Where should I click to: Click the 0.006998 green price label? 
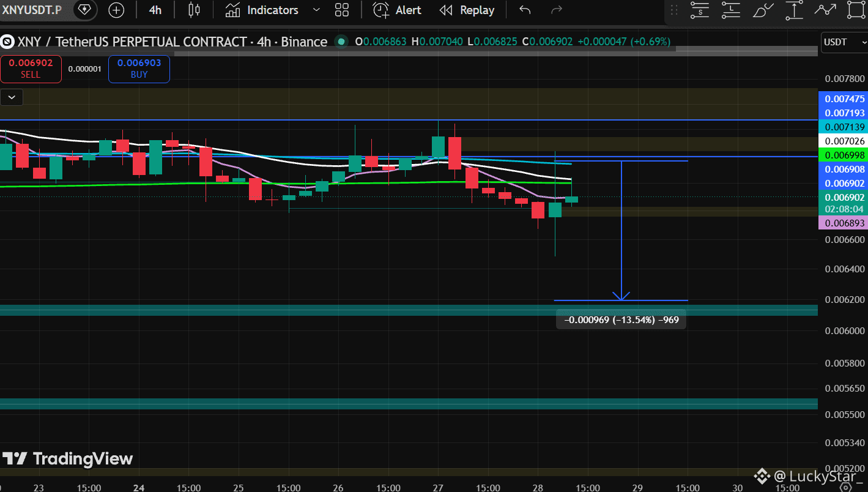pyautogui.click(x=843, y=155)
